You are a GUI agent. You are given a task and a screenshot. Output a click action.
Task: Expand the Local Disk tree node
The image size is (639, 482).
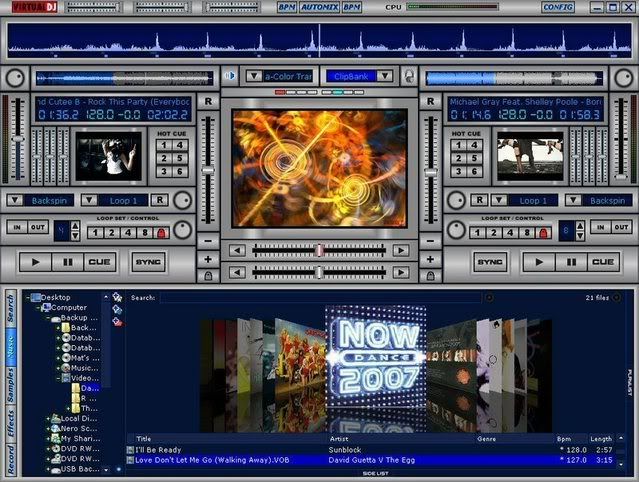point(48,418)
